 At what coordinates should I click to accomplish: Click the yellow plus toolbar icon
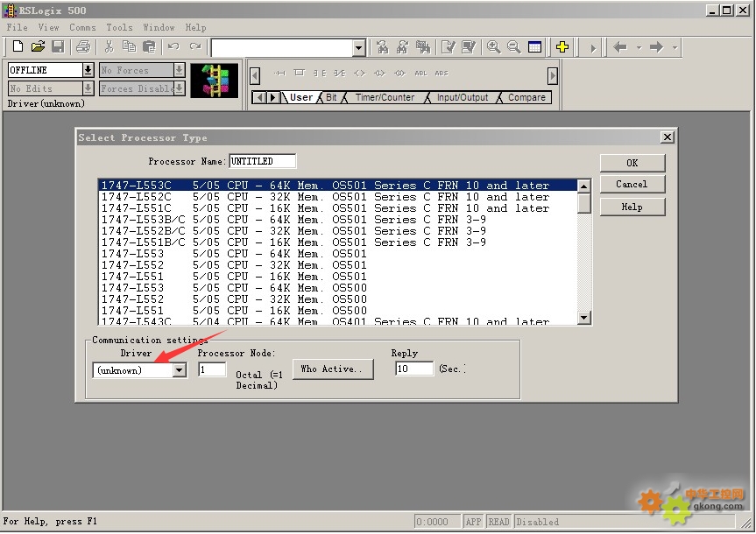pyautogui.click(x=562, y=46)
